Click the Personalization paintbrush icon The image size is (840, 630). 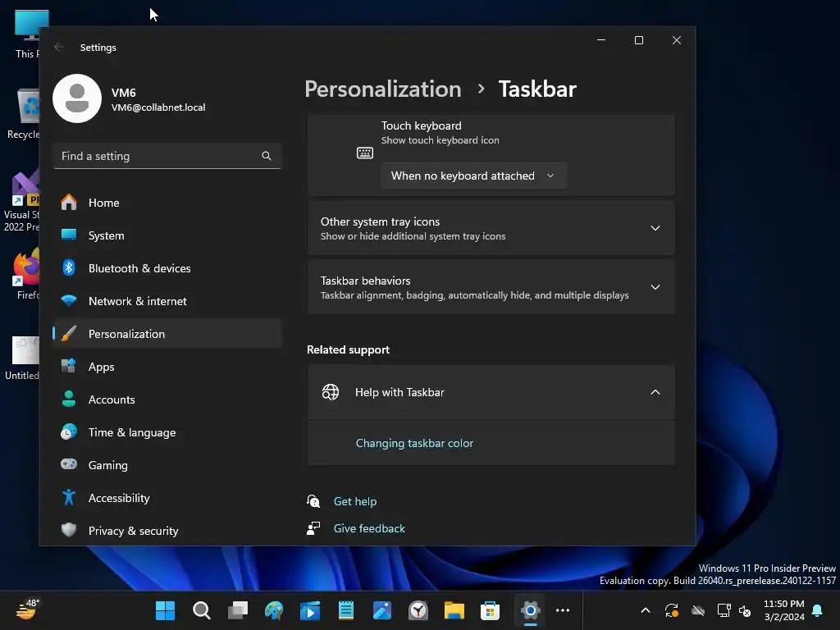(69, 334)
